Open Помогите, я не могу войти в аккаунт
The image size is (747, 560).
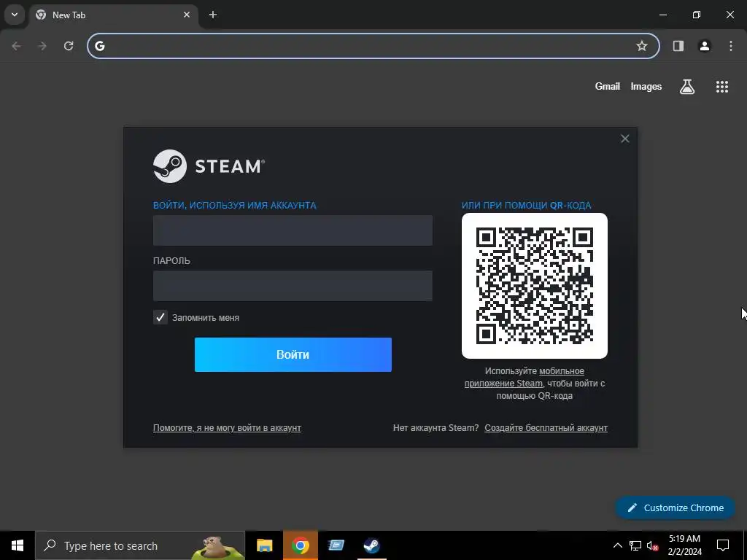pos(227,427)
